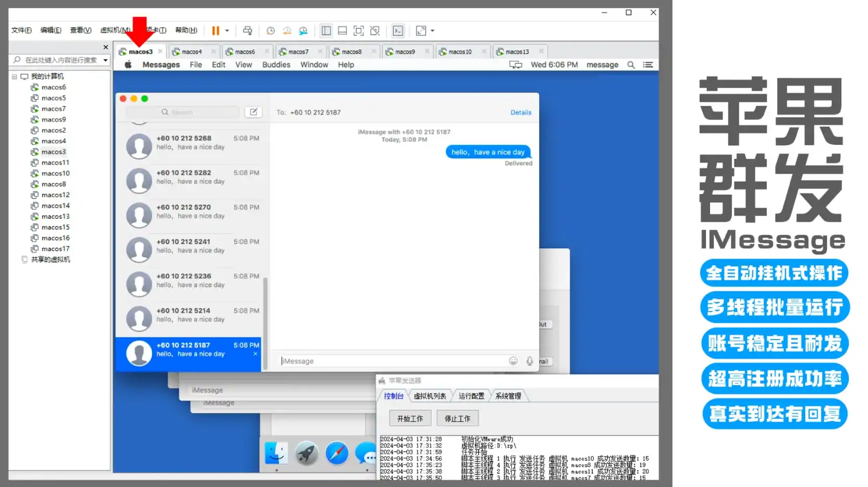Switch to the macos13 VM tab
Viewport: 868px width, 487px height.
(517, 51)
